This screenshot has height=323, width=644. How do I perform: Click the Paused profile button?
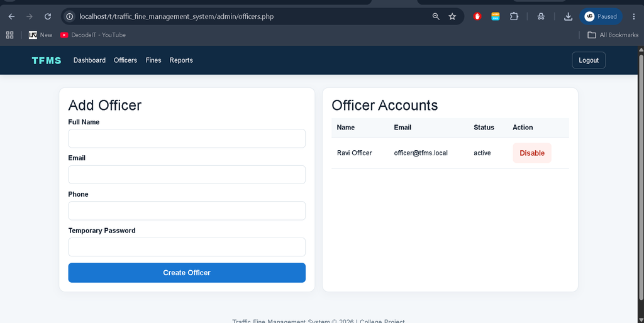pyautogui.click(x=601, y=16)
